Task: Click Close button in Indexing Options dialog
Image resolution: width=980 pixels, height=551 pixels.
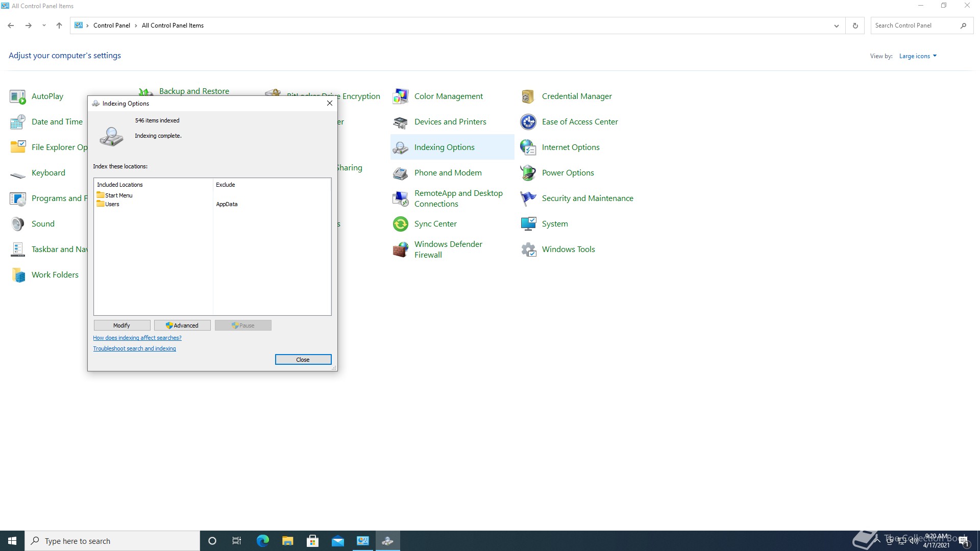Action: (x=303, y=360)
